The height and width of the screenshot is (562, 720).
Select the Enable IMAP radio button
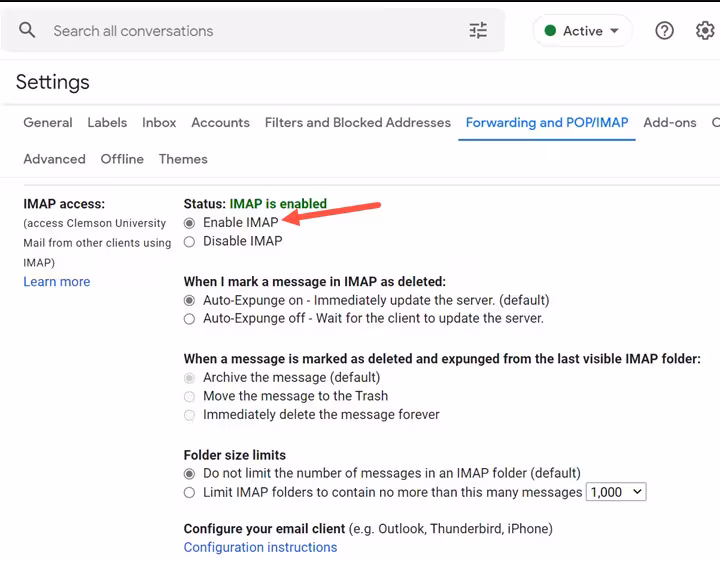(190, 223)
